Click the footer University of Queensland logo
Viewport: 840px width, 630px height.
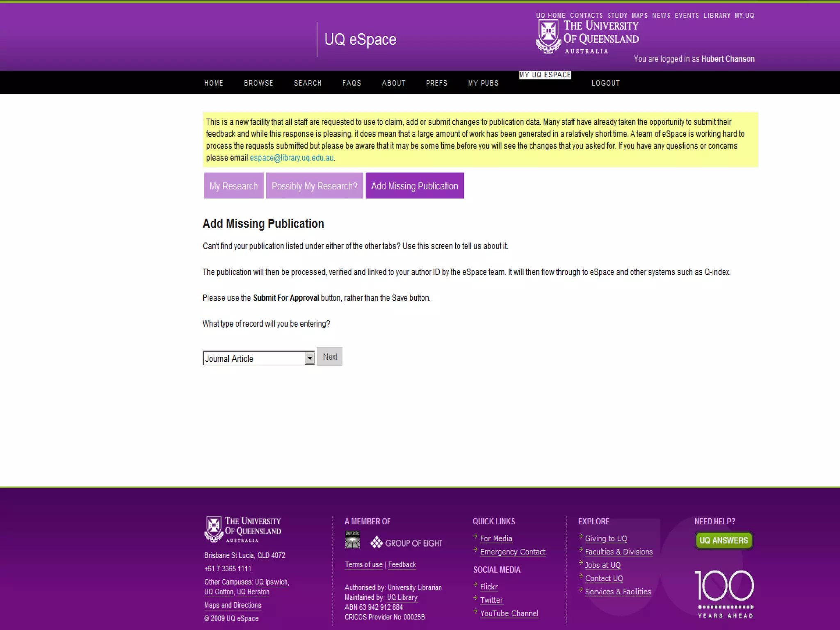tap(243, 529)
